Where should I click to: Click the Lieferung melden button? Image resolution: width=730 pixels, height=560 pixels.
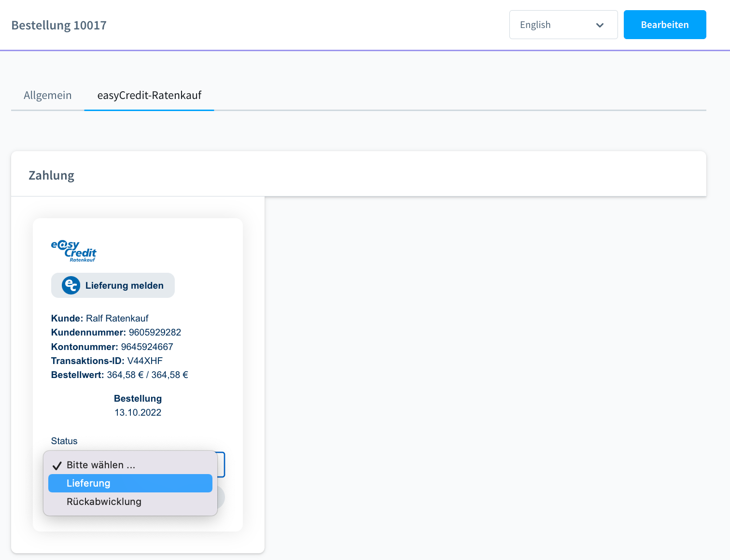click(x=113, y=285)
